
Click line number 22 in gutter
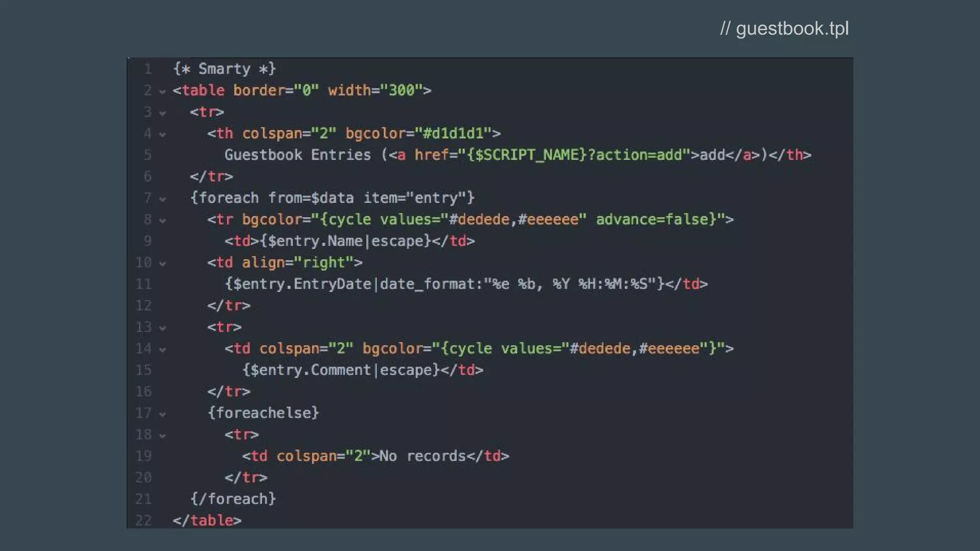(x=143, y=520)
